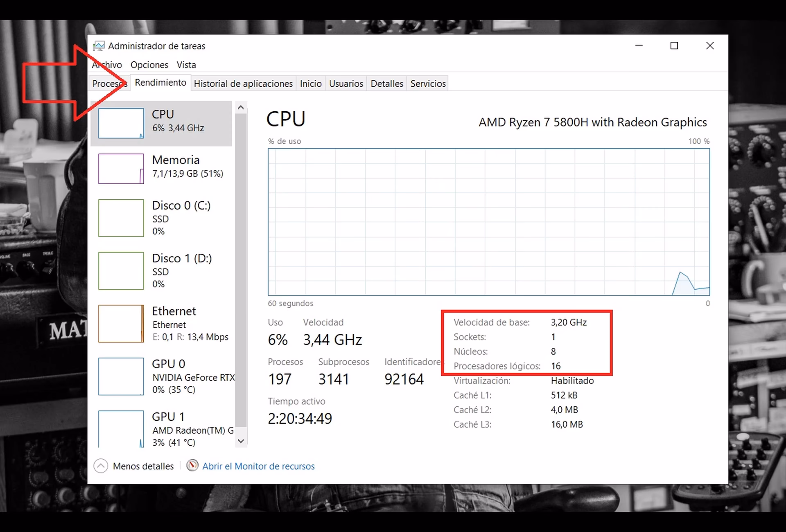Go to the Inicio tab

[311, 83]
